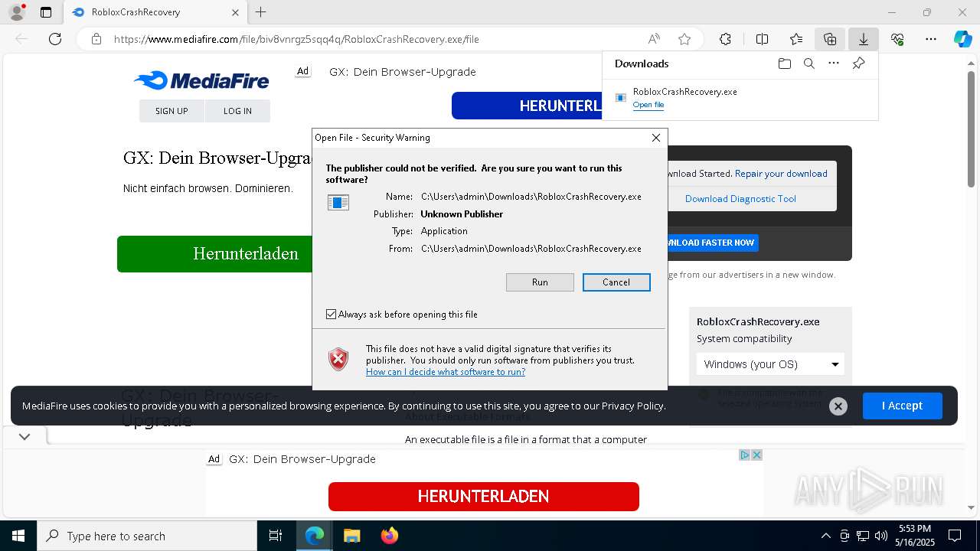Click MediaFire SIGN UP button
This screenshot has width=980, height=551.
tap(171, 111)
